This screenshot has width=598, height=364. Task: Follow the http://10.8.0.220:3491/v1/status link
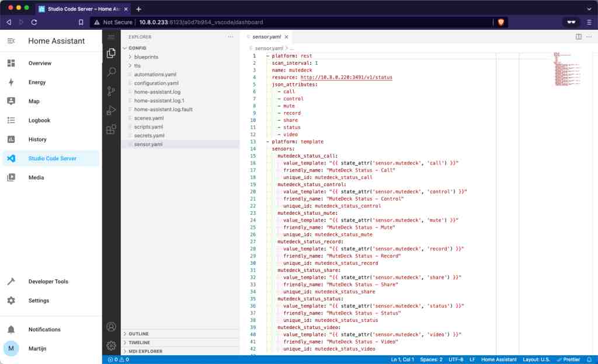346,78
